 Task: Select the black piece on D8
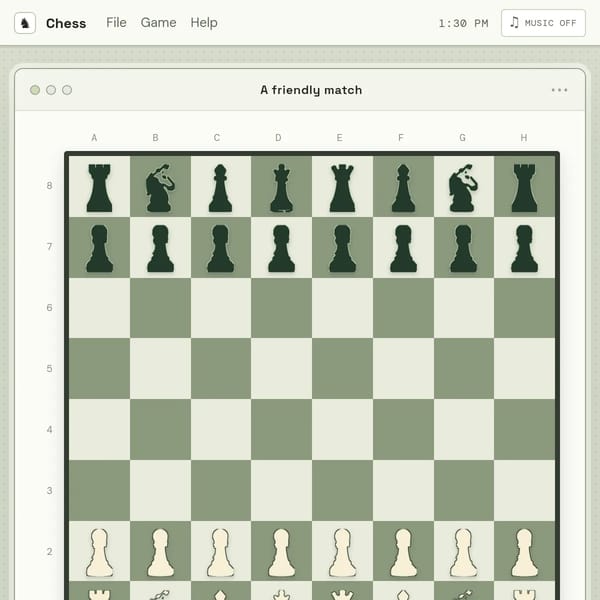pyautogui.click(x=281, y=188)
